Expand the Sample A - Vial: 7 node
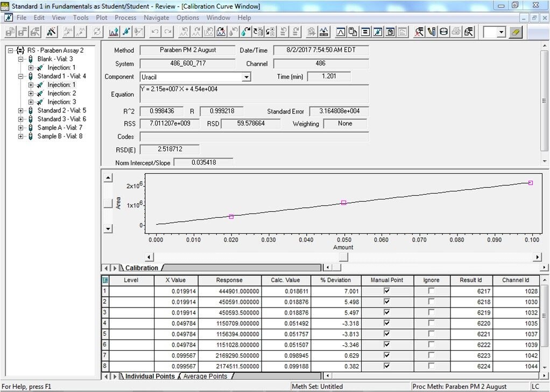Image resolution: width=550 pixels, height=392 pixels. point(20,127)
